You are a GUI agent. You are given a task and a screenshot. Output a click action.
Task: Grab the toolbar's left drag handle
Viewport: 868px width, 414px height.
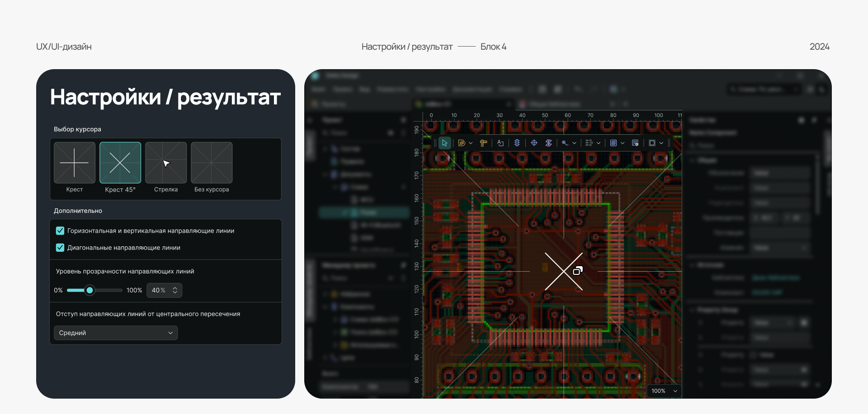pyautogui.click(x=435, y=143)
